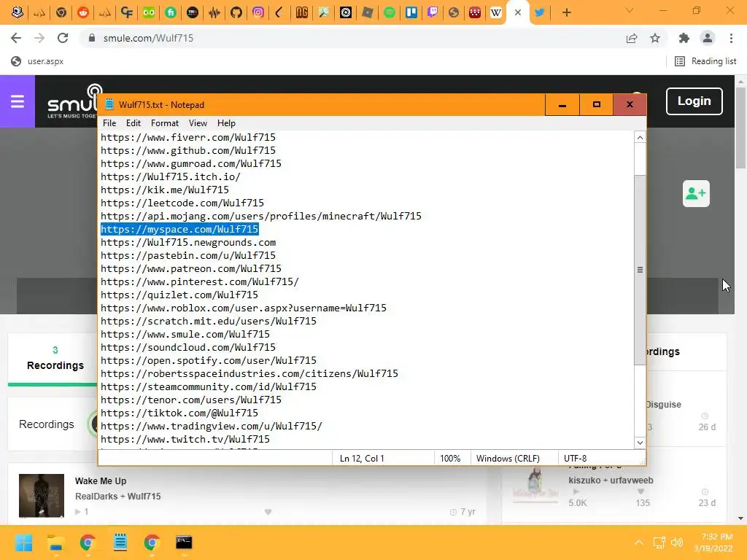Screen dimensions: 747x560
Task: Open the Wake Me Up song title
Action: 101,481
